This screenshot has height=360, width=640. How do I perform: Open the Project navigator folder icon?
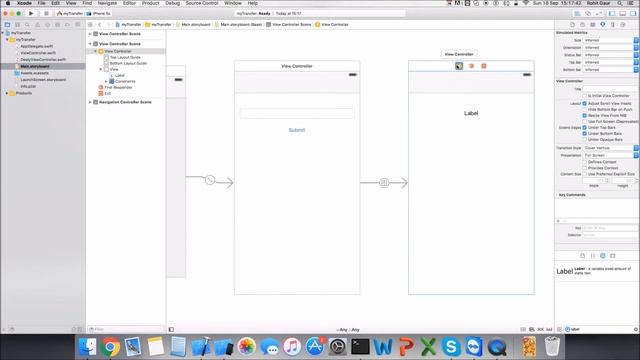[7, 24]
